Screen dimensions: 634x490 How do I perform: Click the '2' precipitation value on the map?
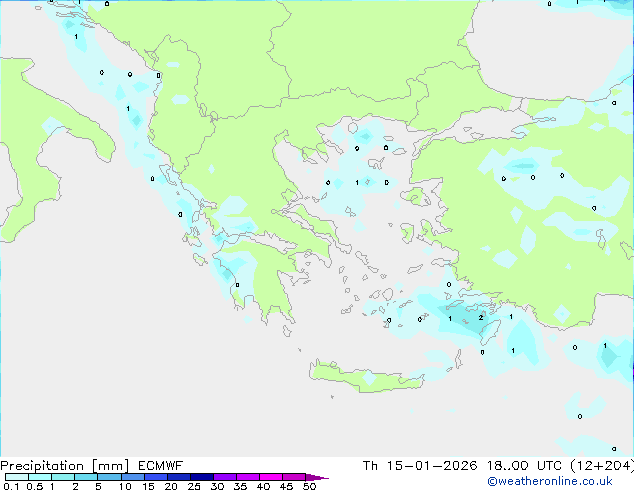tap(481, 318)
